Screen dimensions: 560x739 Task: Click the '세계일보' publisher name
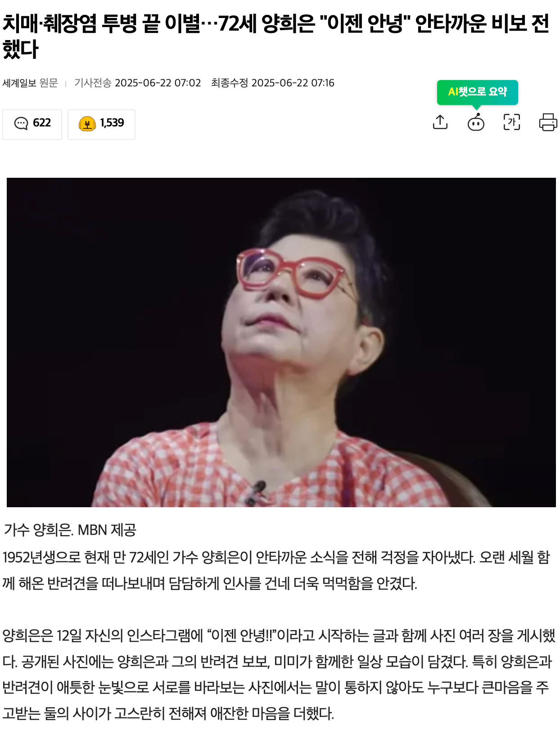coord(19,83)
